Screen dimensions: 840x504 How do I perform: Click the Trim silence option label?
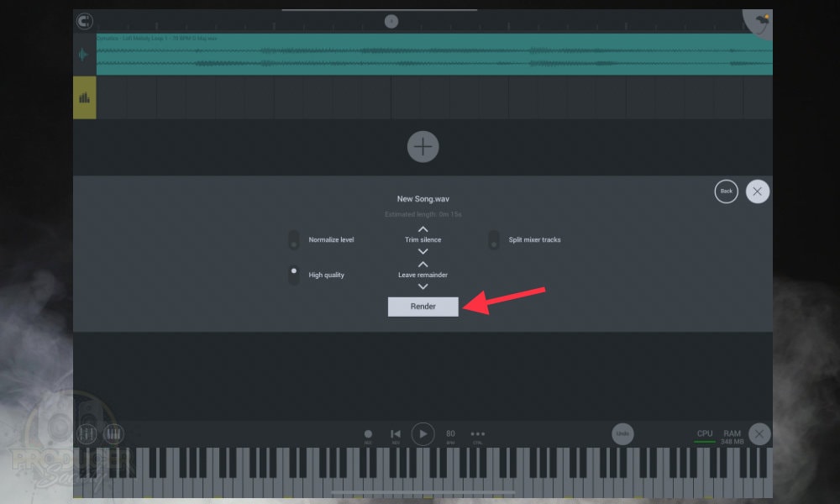[423, 240]
